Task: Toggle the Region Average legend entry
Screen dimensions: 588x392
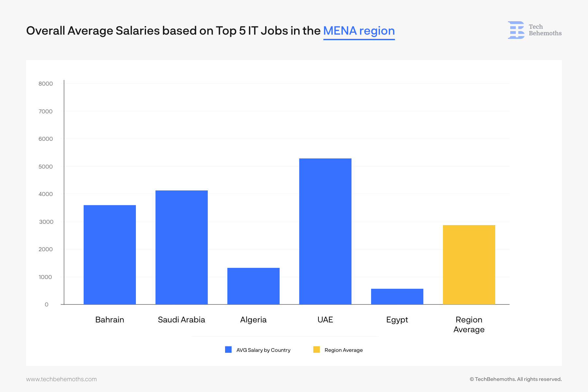Action: 343,350
